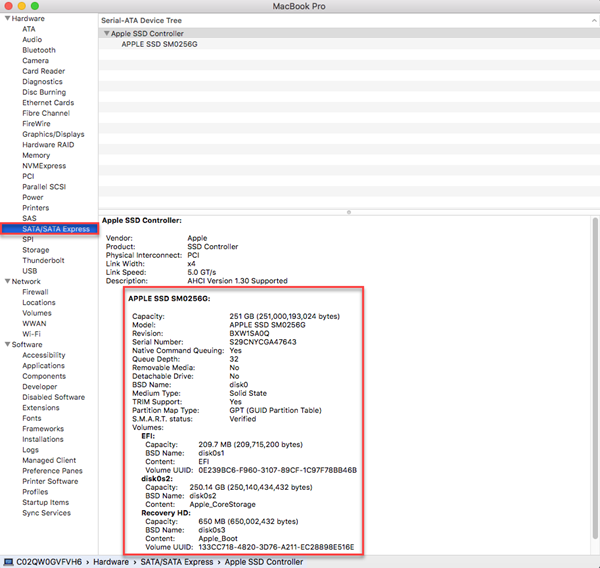This screenshot has width=600, height=568.
Task: Open Graphics/Displays category
Action: (53, 134)
